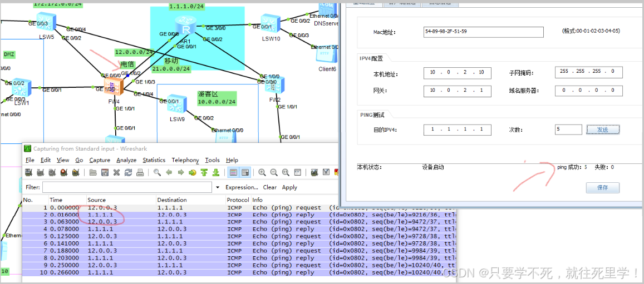Click Apply next to the filter
Viewport: 644px width, 284px height.
click(x=289, y=187)
